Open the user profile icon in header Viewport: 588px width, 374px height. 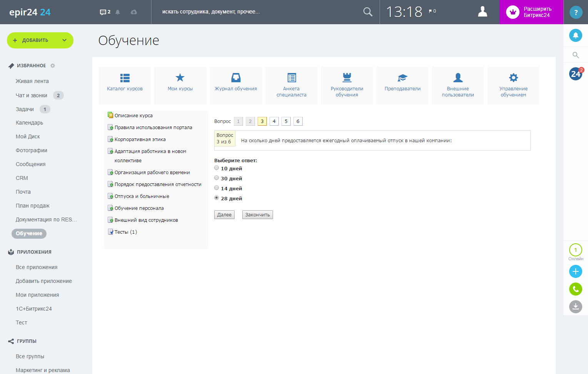tap(483, 12)
